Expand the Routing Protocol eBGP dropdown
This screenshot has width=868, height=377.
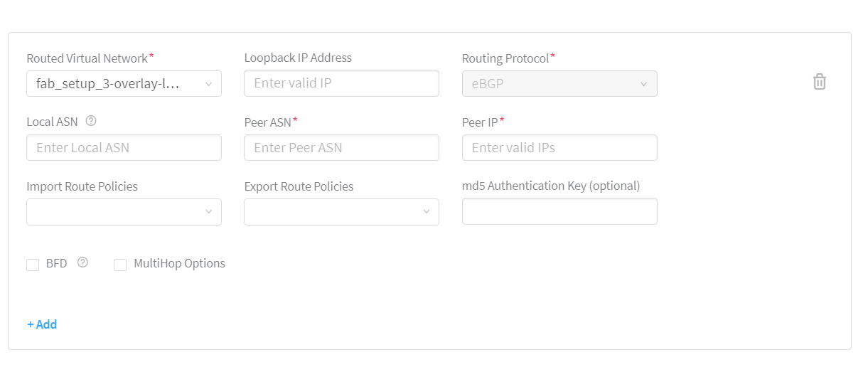559,84
